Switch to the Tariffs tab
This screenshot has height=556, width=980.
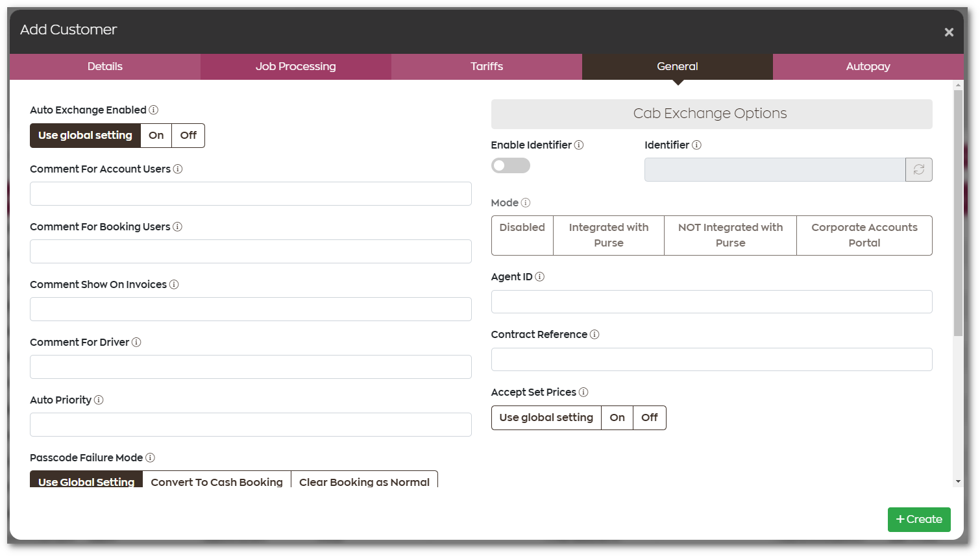487,66
